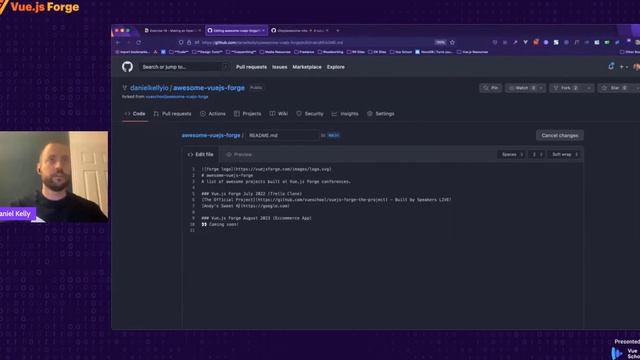Screen dimensions: 640x360
Task: Click the lock icon in the address bar
Action: pos(189,42)
